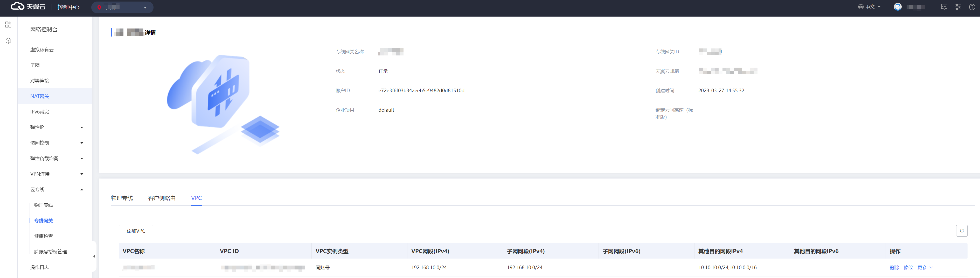Open the settings sliders icon in top bar
This screenshot has height=278, width=980.
pos(958,7)
